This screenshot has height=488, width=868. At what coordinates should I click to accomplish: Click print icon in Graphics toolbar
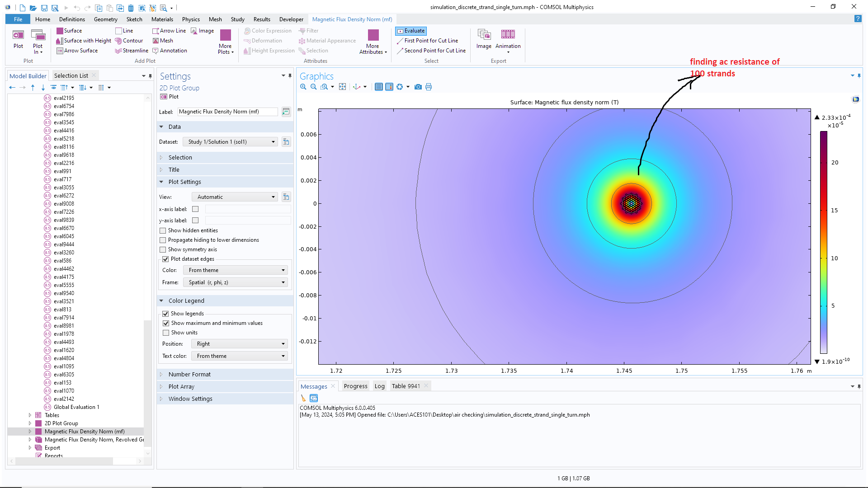point(429,87)
